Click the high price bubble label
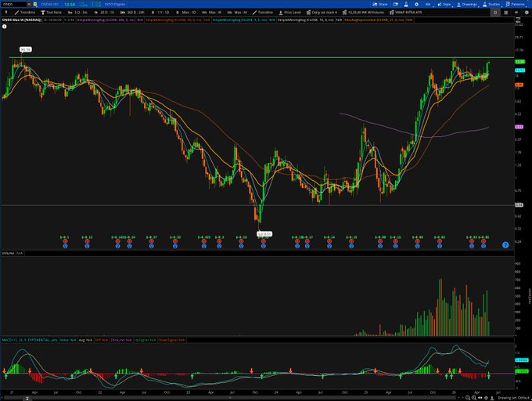532x401 pixels. (26, 49)
